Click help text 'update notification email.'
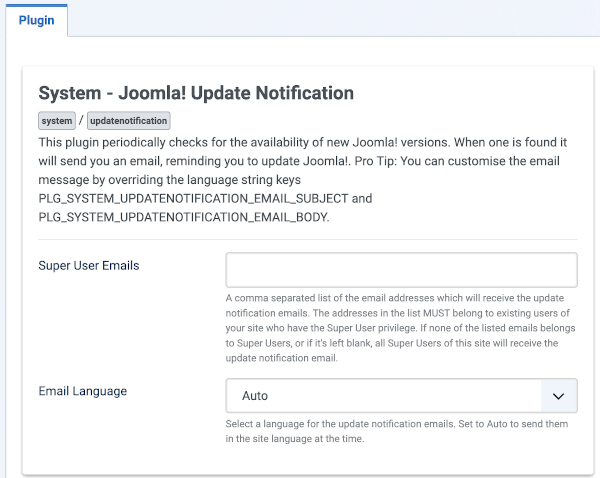This screenshot has width=600, height=478. pyautogui.click(x=282, y=358)
